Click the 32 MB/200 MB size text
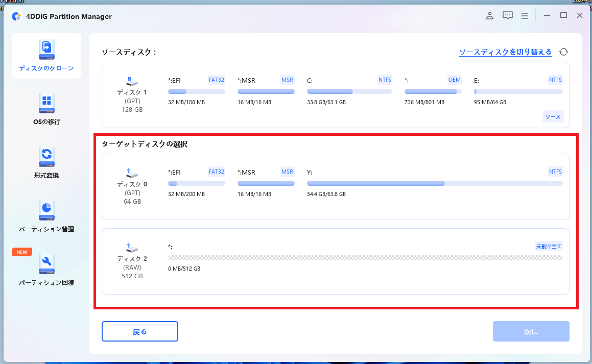The width and height of the screenshot is (592, 364). coord(186,195)
